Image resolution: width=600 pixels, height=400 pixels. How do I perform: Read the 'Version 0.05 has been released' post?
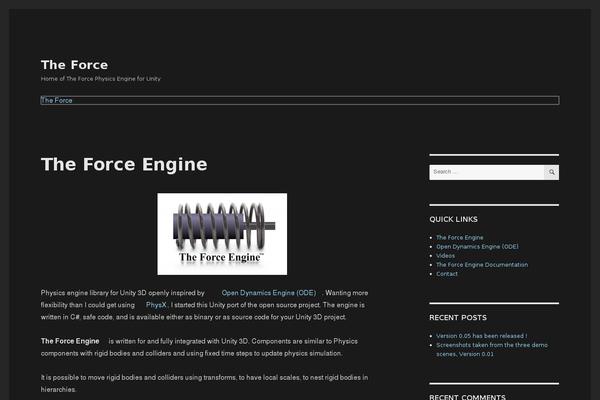click(481, 336)
